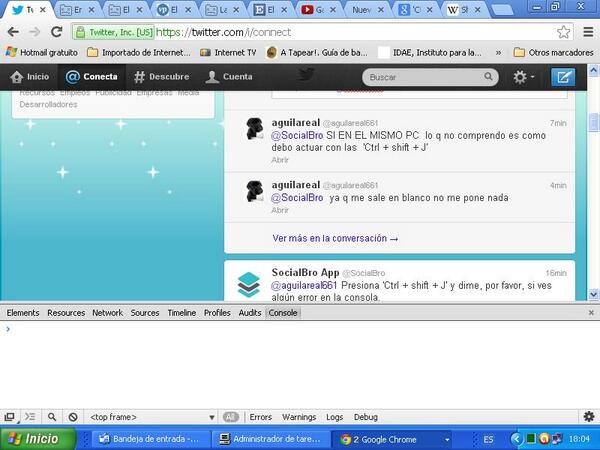The image size is (600, 450).
Task: Click Abrir under the 4min tweet
Action: [280, 210]
